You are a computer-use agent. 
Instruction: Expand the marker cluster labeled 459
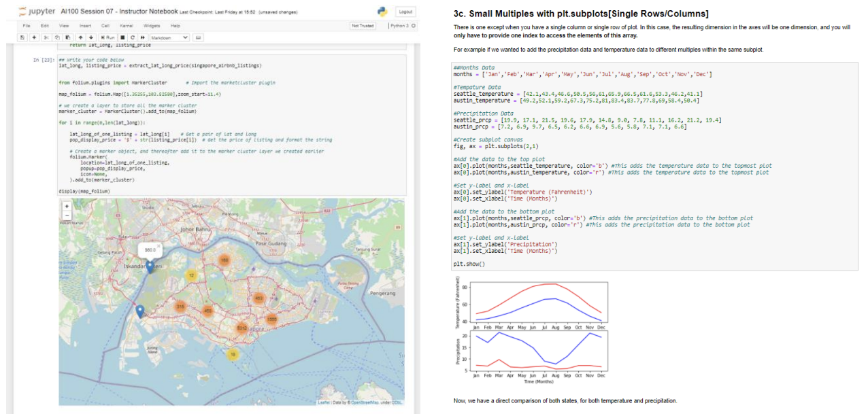pyautogui.click(x=207, y=311)
